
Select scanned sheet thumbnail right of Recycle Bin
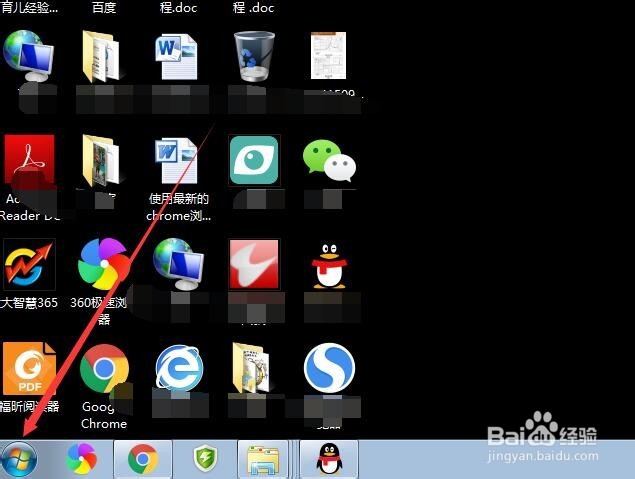[x=328, y=55]
